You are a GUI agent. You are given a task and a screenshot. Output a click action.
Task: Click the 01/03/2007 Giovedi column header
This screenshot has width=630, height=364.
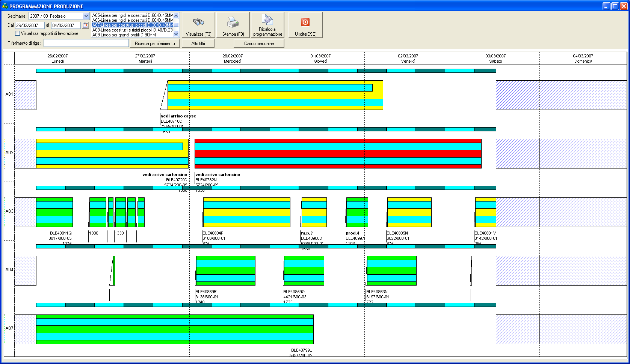pyautogui.click(x=320, y=59)
